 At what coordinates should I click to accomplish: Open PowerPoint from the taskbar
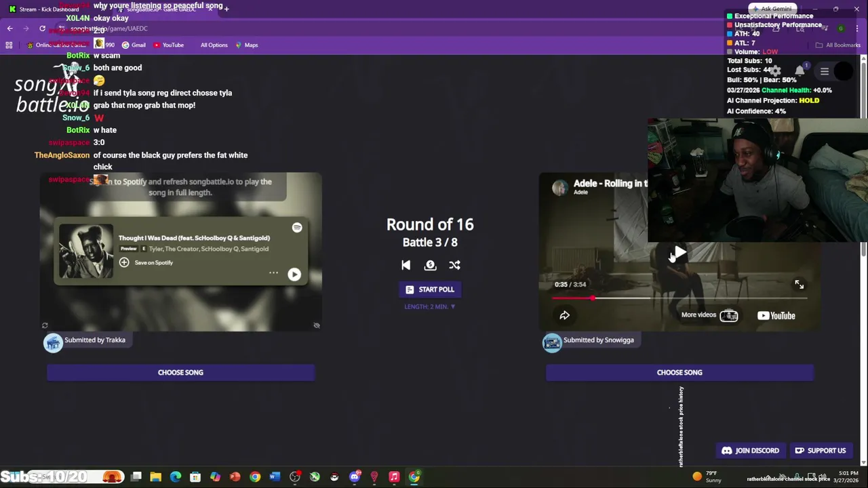(x=235, y=477)
